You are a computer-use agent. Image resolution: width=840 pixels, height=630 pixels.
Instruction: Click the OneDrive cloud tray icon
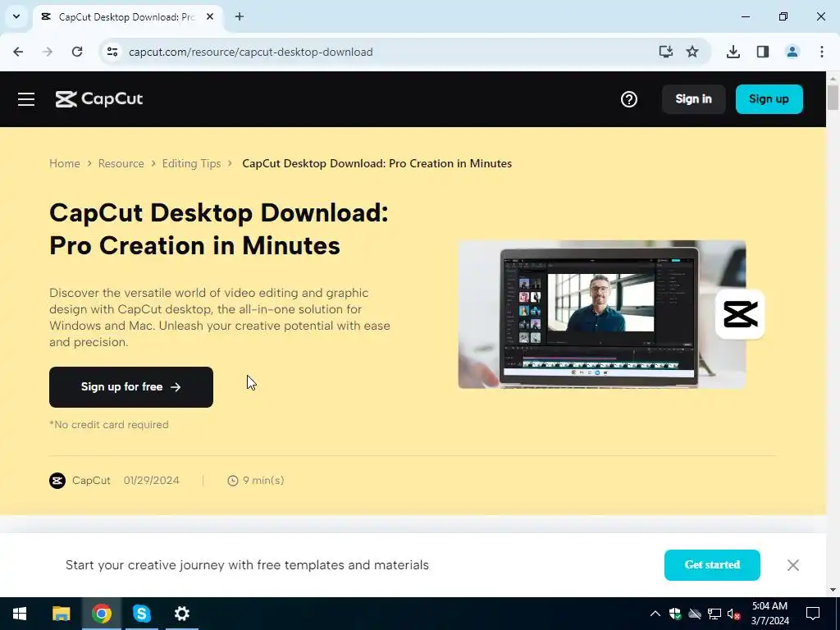point(695,614)
